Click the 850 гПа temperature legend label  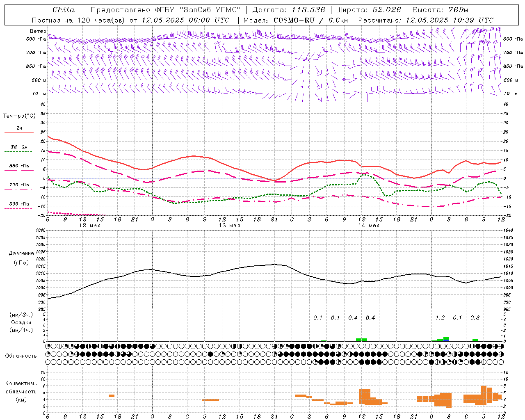click(19, 166)
